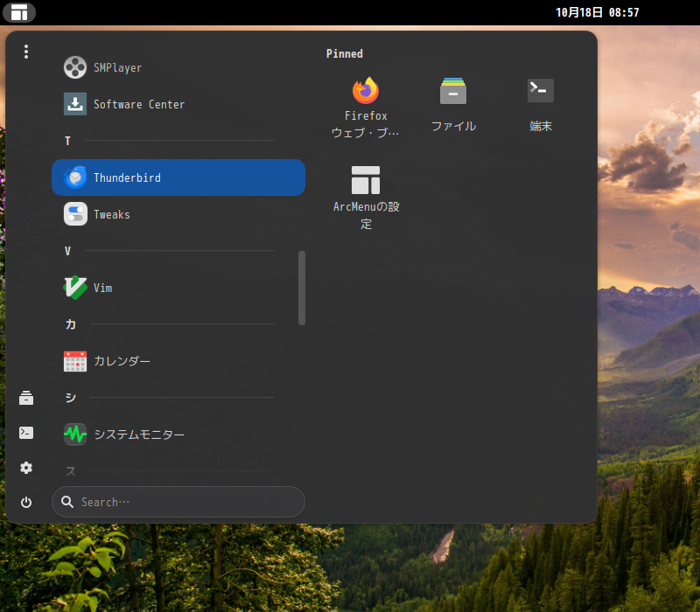
Task: Click the file manager icon in the sidebar
Action: click(25, 398)
